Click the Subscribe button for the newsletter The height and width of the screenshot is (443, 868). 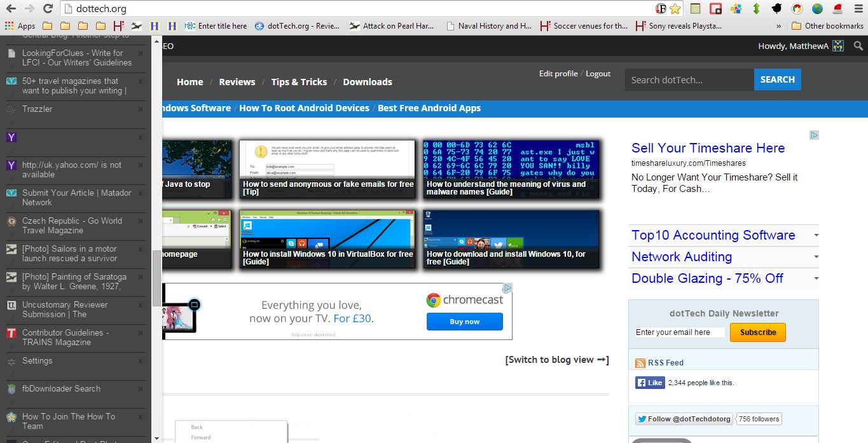pyautogui.click(x=757, y=332)
